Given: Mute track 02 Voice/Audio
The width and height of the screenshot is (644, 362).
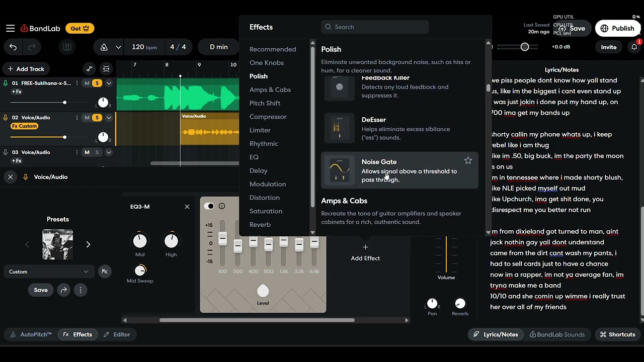Looking at the screenshot, I should pos(87,118).
